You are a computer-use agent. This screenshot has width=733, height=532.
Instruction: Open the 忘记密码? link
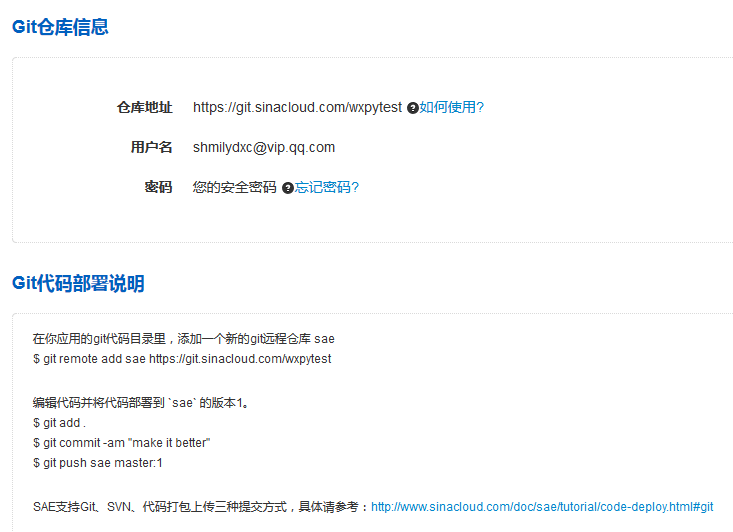(x=327, y=187)
